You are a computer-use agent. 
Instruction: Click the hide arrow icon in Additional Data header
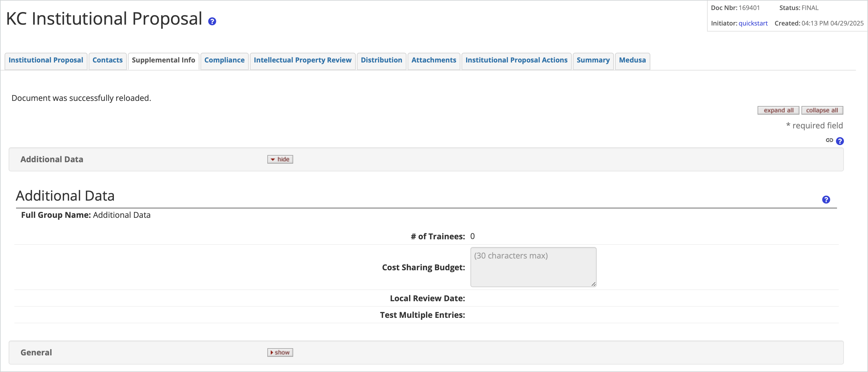pos(273,159)
